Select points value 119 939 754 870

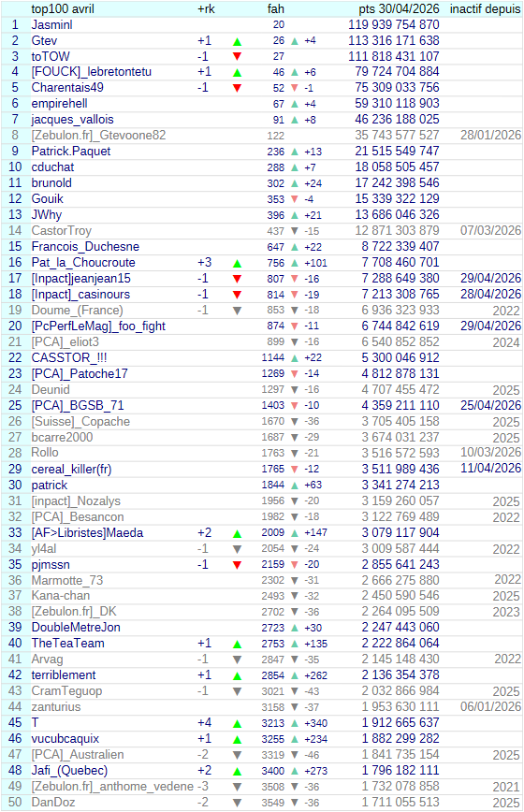[394, 25]
